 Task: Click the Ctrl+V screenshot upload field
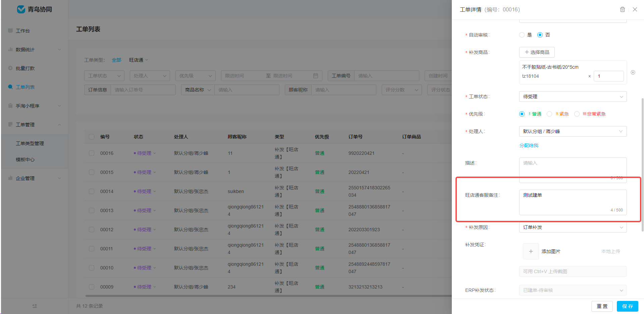click(573, 271)
